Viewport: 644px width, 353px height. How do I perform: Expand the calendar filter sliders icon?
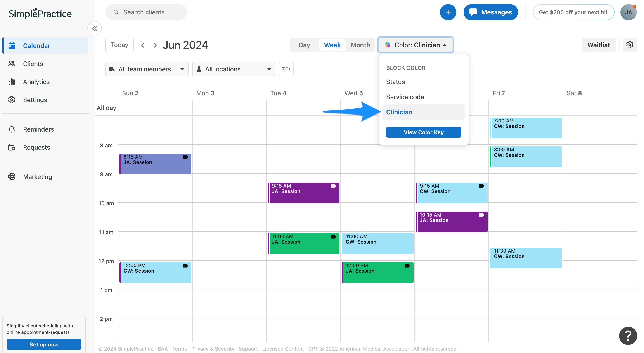(286, 69)
